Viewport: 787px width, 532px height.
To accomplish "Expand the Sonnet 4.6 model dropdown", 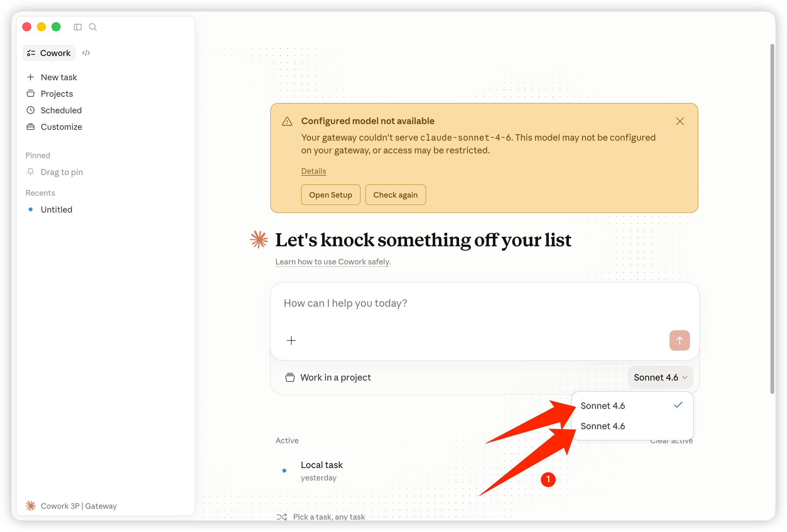I will coord(660,377).
